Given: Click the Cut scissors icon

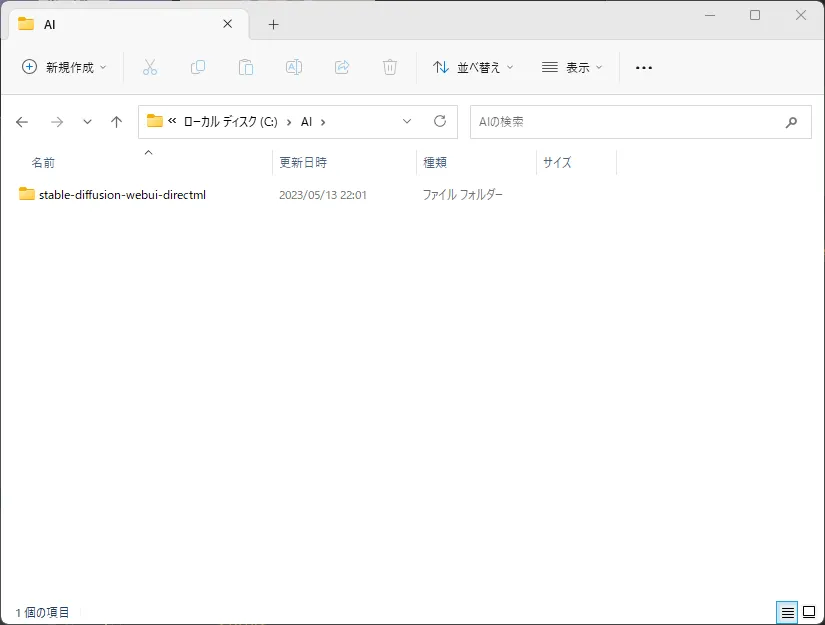Looking at the screenshot, I should pyautogui.click(x=150, y=67).
